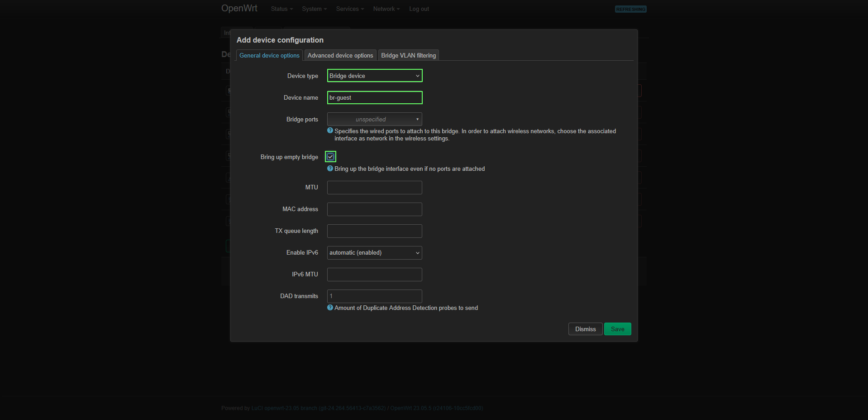The width and height of the screenshot is (868, 420).
Task: Open the Services menu
Action: (x=350, y=9)
